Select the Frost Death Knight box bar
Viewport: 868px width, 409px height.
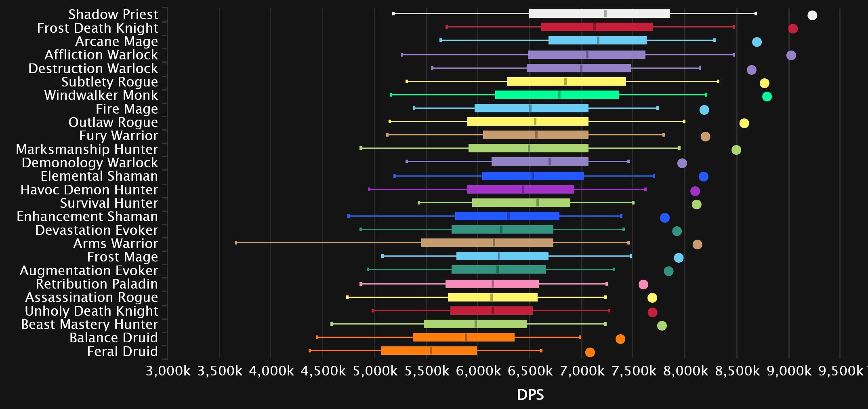[x=597, y=27]
